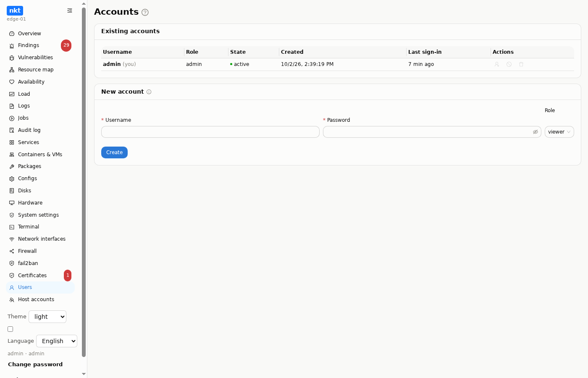This screenshot has height=378, width=588.
Task: Select Users in sidebar
Action: pyautogui.click(x=40, y=287)
